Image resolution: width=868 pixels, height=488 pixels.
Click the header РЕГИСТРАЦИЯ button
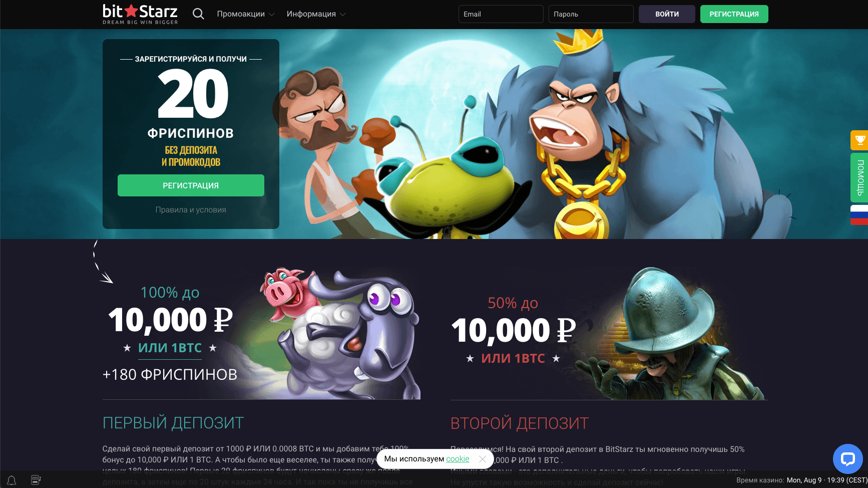click(734, 14)
